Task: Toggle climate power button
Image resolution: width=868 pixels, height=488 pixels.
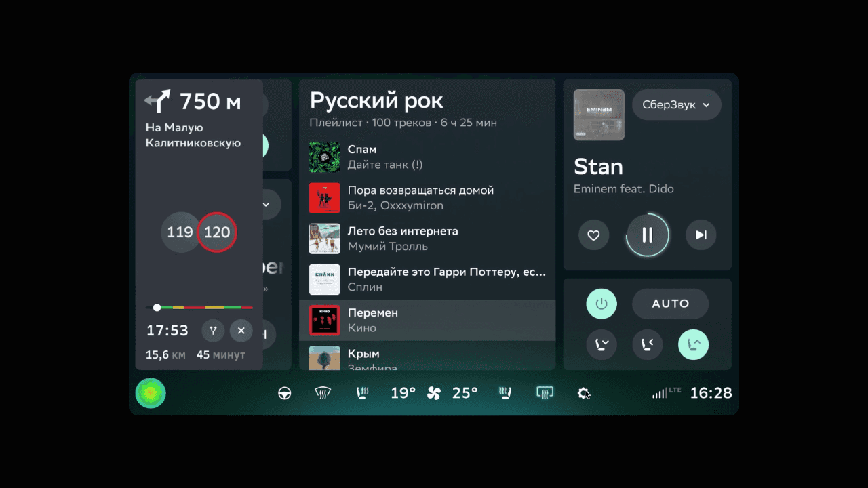Action: (x=601, y=304)
